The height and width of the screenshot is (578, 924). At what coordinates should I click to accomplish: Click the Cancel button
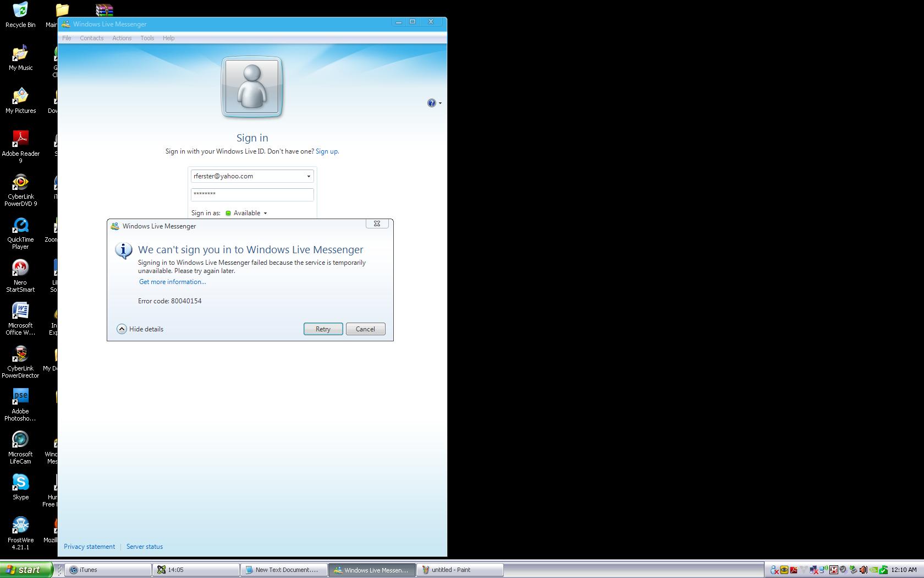click(365, 329)
